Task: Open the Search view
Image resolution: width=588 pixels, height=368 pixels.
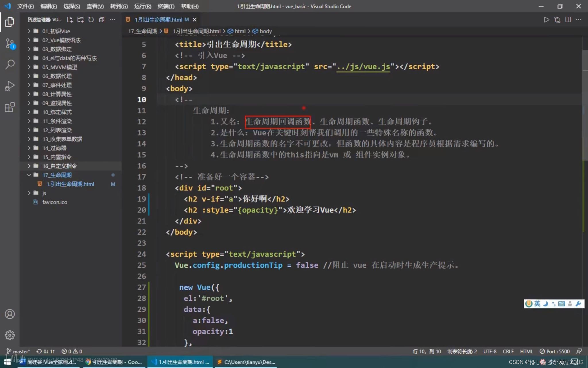Action: (x=10, y=64)
